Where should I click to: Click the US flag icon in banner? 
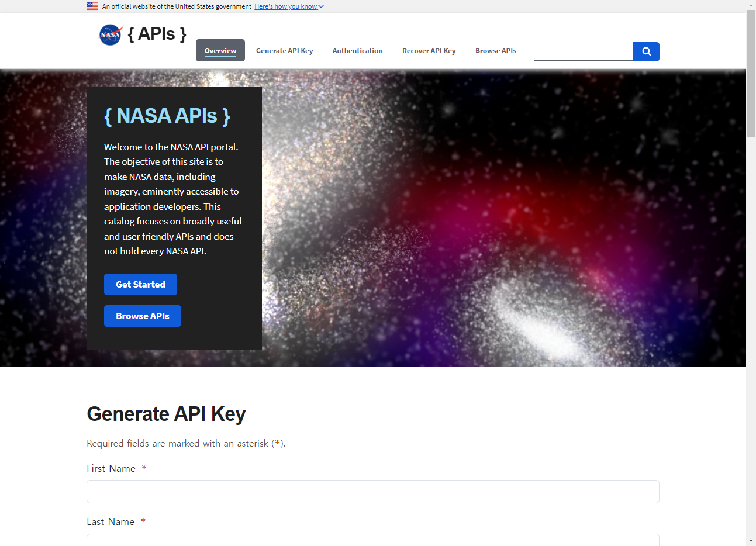pos(92,6)
